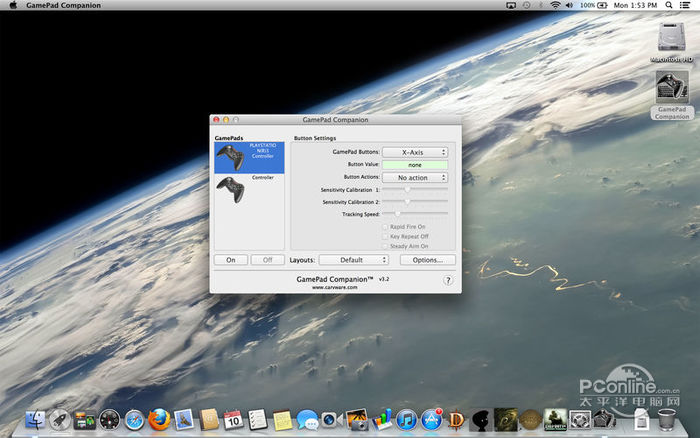Open the Button Actions dropdown

pos(415,177)
